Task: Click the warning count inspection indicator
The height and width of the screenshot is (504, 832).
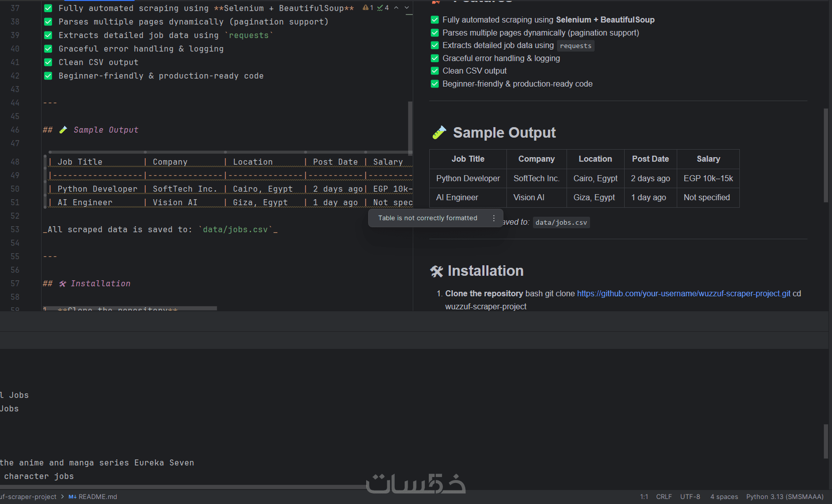Action: (368, 8)
